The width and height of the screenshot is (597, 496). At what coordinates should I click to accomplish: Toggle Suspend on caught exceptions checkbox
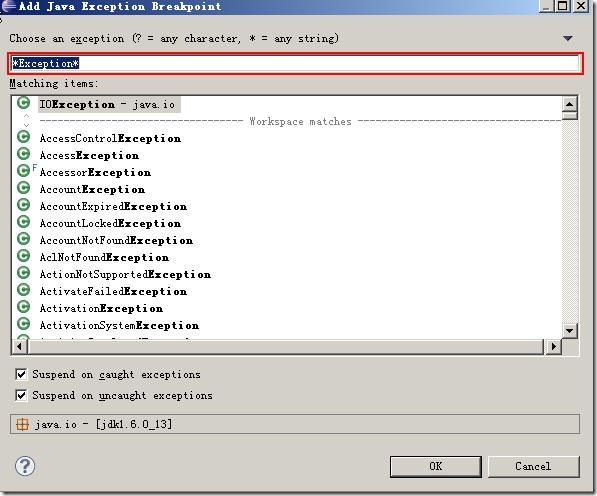pos(21,375)
